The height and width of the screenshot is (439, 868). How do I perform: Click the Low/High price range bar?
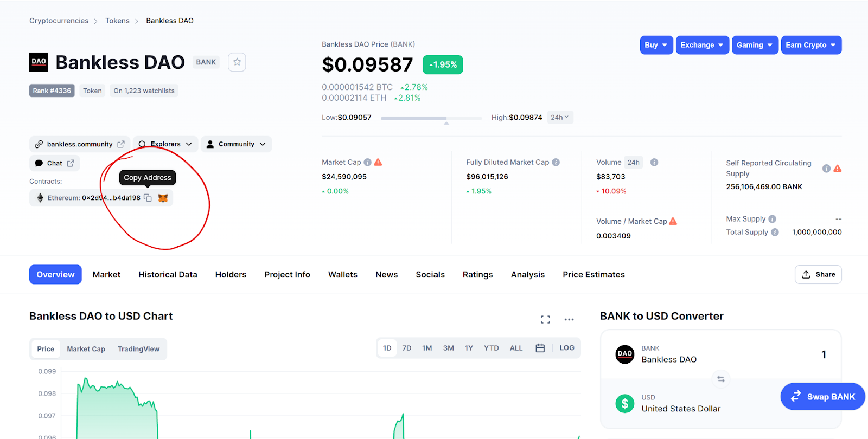coord(431,118)
